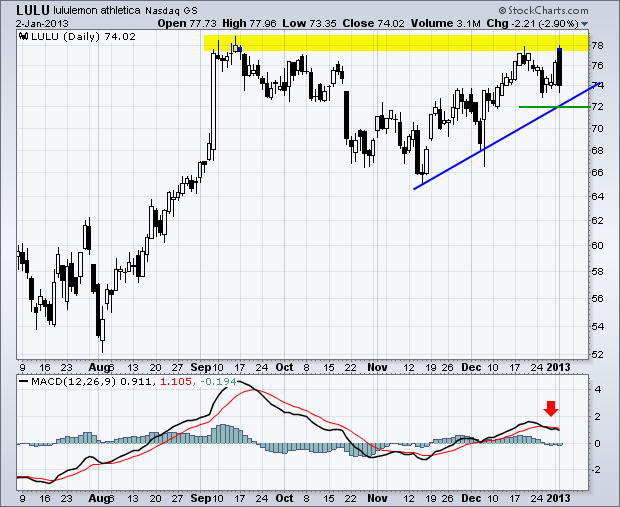Open the blue dropdown arrow beside Chg
620x507 pixels.
coord(584,24)
